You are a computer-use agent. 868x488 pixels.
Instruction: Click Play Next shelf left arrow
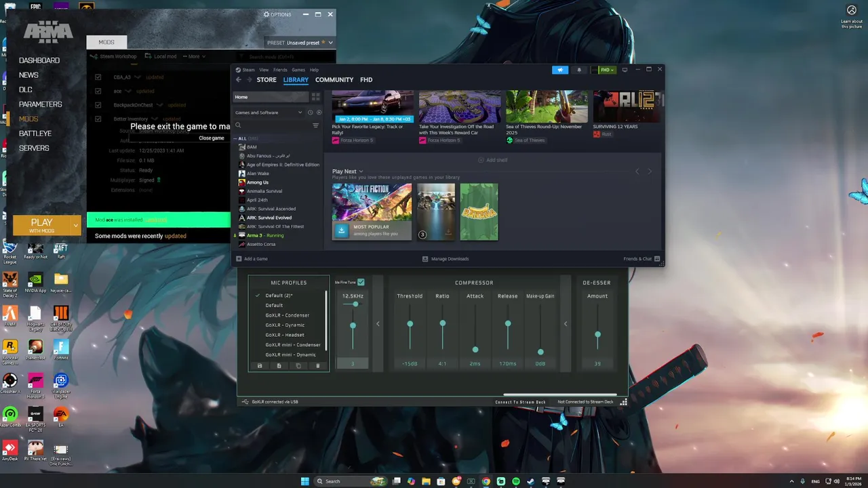(637, 171)
